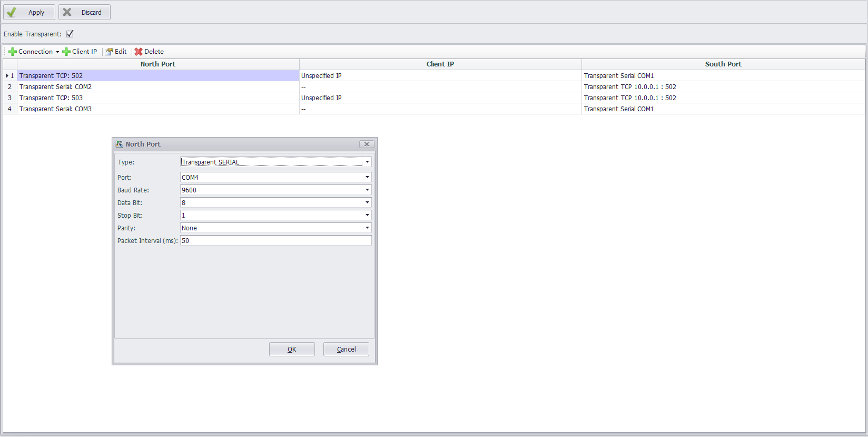Screen dimensions: 868x437
Task: Click the green plus Connection icon
Action: point(13,52)
